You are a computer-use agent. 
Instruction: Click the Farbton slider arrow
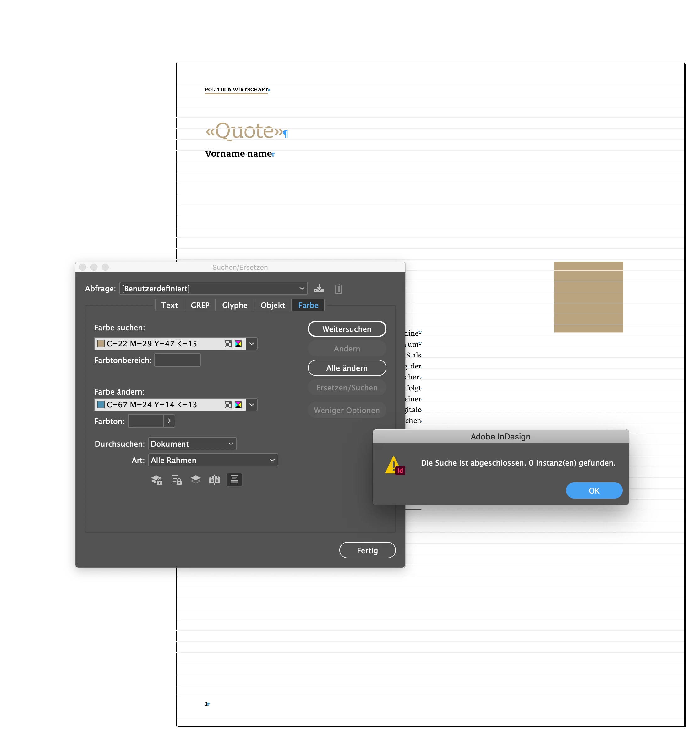click(x=169, y=421)
